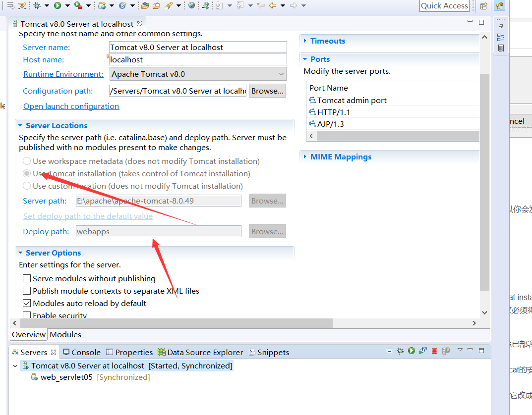This screenshot has width=532, height=415.
Task: Click the Next Annotation icon
Action: pyautogui.click(x=219, y=5)
